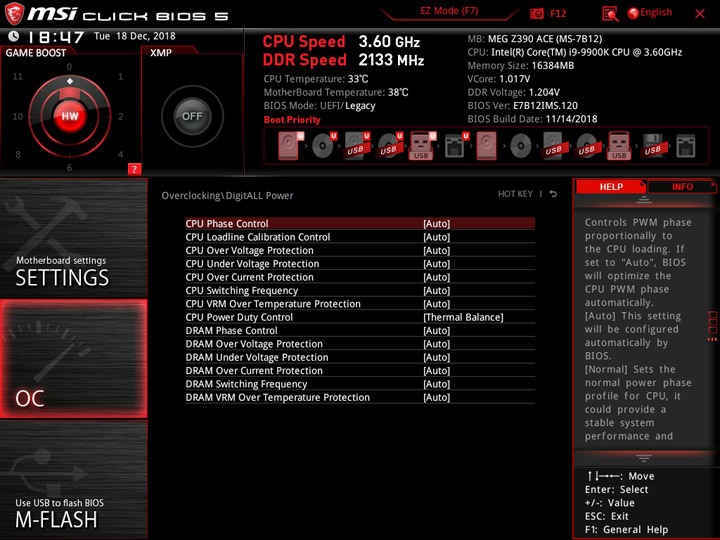Select the legacy USB key boot icon
The height and width of the screenshot is (540, 720).
(x=619, y=146)
